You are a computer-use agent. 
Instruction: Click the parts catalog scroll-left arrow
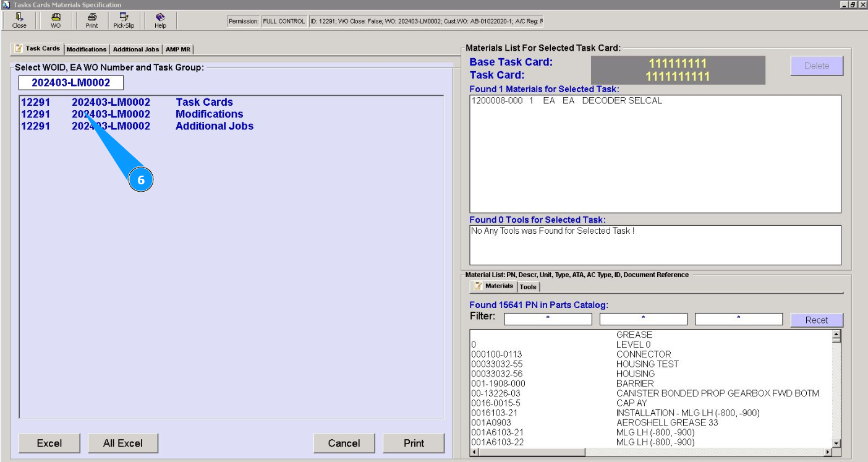point(475,452)
